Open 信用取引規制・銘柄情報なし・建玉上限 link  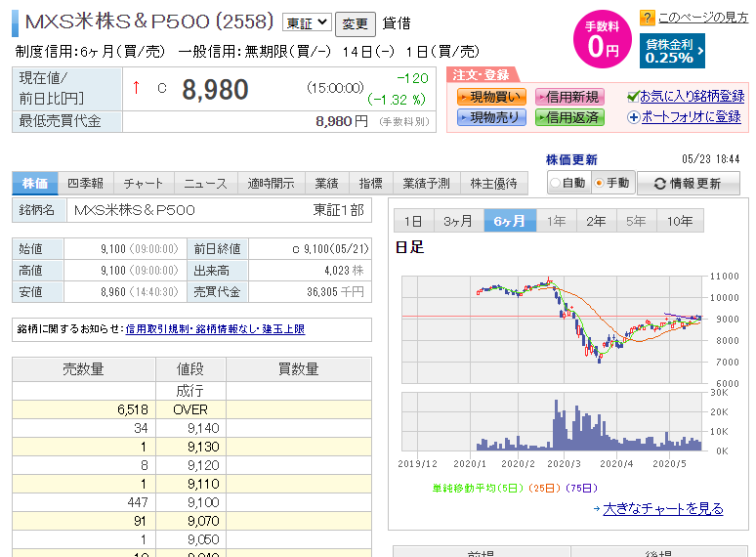[215, 329]
